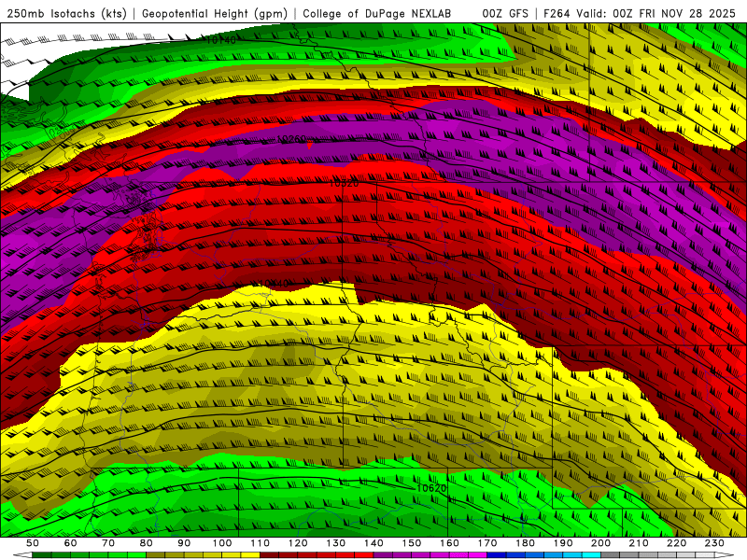Screen dimensions: 747x560
Task: Click the legend value 130
Action: pos(335,543)
